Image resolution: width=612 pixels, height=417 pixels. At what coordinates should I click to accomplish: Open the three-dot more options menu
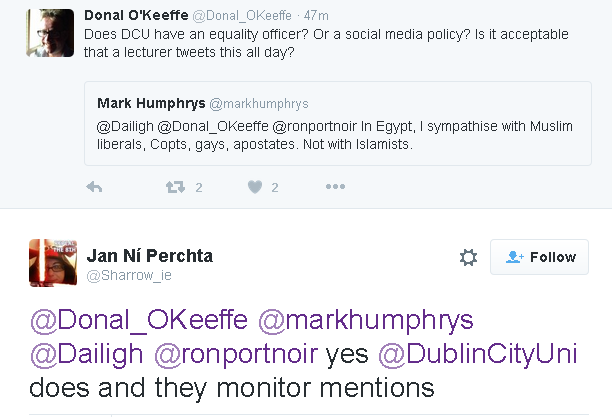click(335, 187)
